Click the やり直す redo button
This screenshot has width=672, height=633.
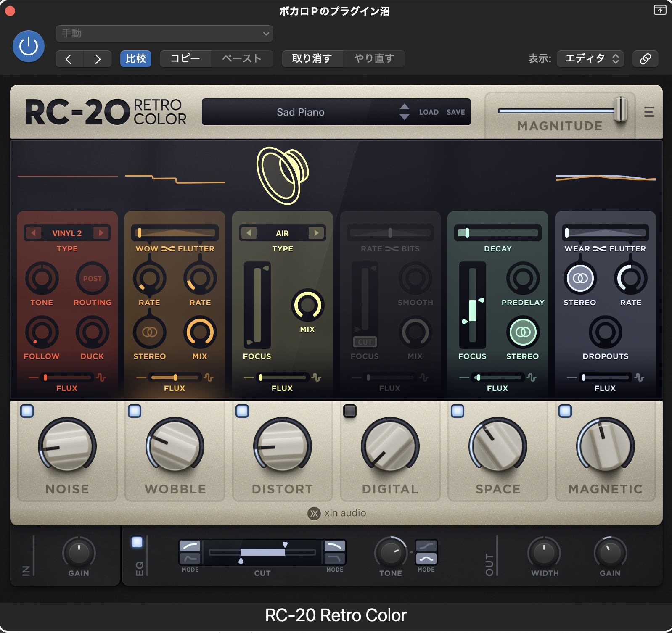click(x=374, y=59)
